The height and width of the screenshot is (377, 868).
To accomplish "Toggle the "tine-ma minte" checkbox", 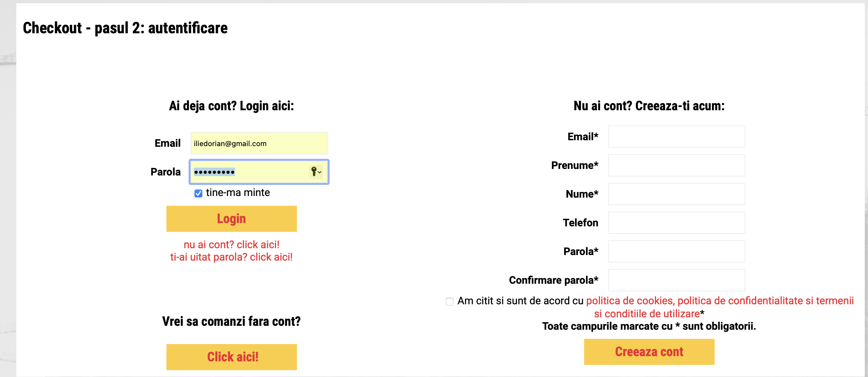I will [x=198, y=193].
